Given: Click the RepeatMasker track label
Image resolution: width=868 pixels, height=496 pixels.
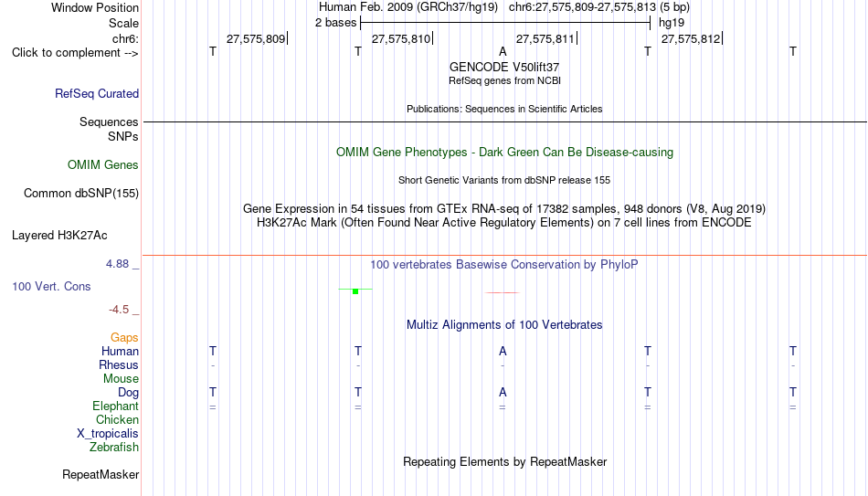Looking at the screenshot, I should tap(101, 474).
